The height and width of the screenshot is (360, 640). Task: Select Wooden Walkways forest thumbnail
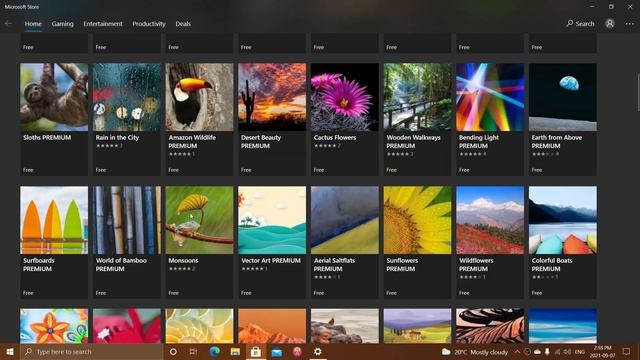tap(418, 97)
